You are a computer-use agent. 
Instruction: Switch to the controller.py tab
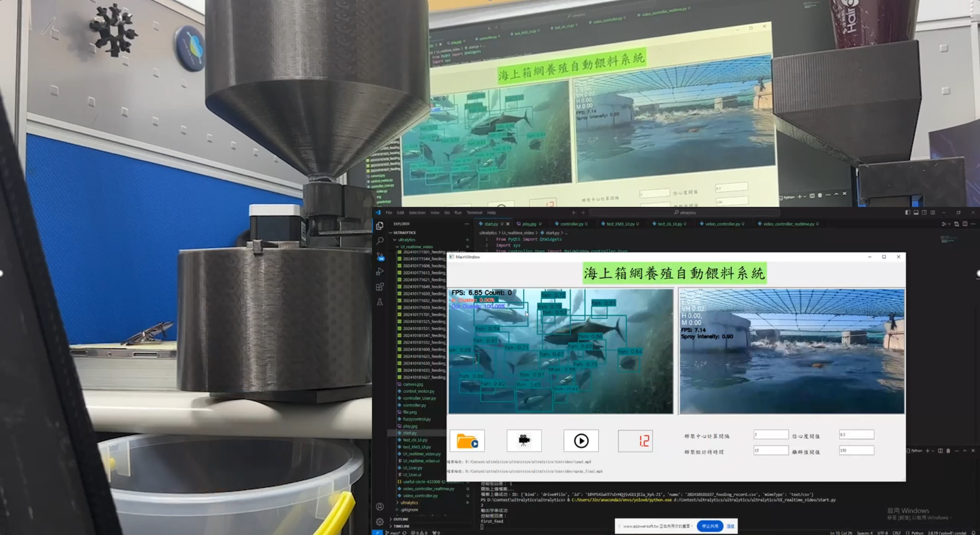(571, 224)
